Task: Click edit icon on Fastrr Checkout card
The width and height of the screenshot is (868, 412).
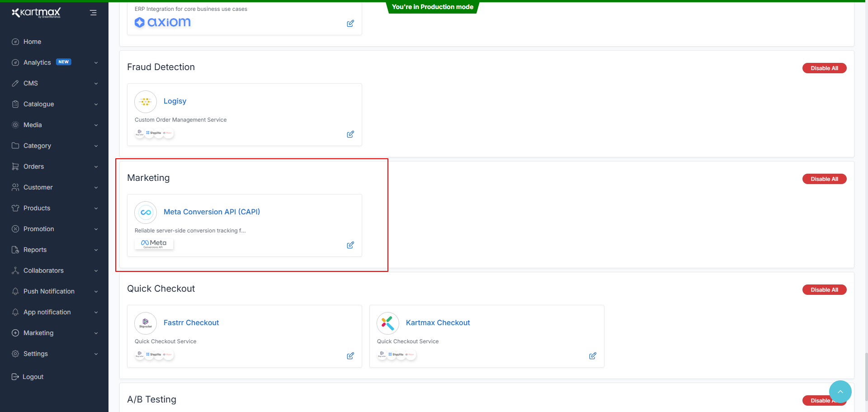Action: point(350,356)
